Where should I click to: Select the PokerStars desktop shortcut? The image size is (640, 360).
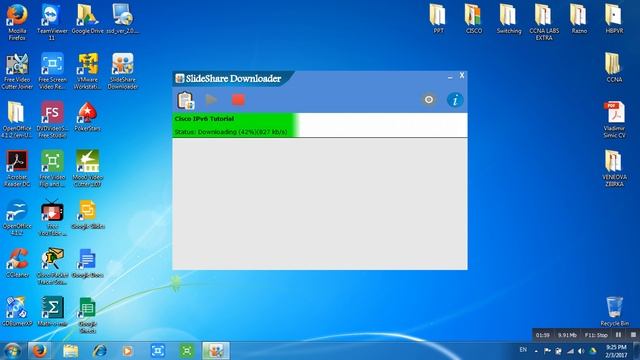(x=87, y=117)
